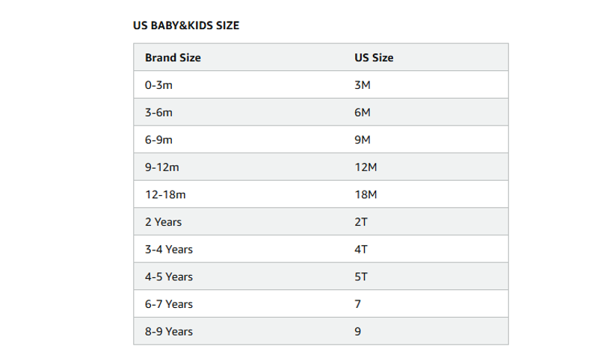Select the 3-6m brand size cell

pos(158,112)
